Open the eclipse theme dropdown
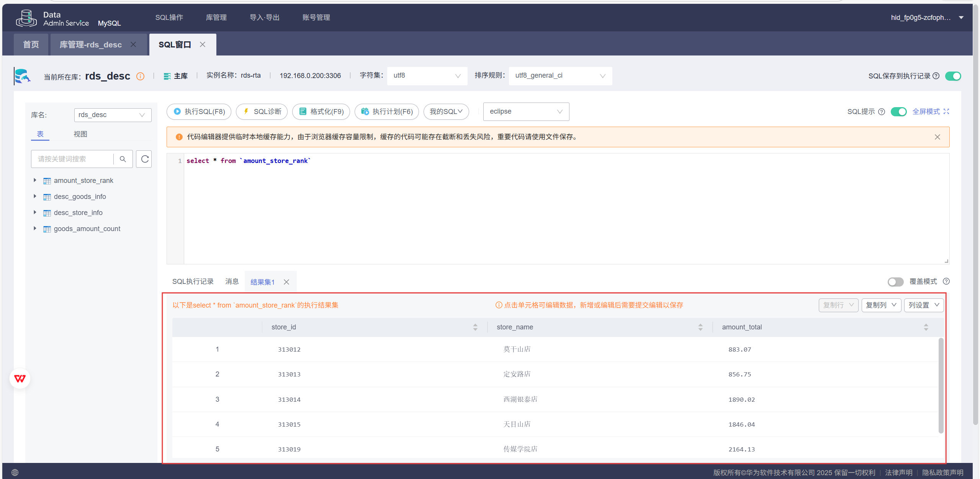The width and height of the screenshot is (980, 479). (x=525, y=112)
